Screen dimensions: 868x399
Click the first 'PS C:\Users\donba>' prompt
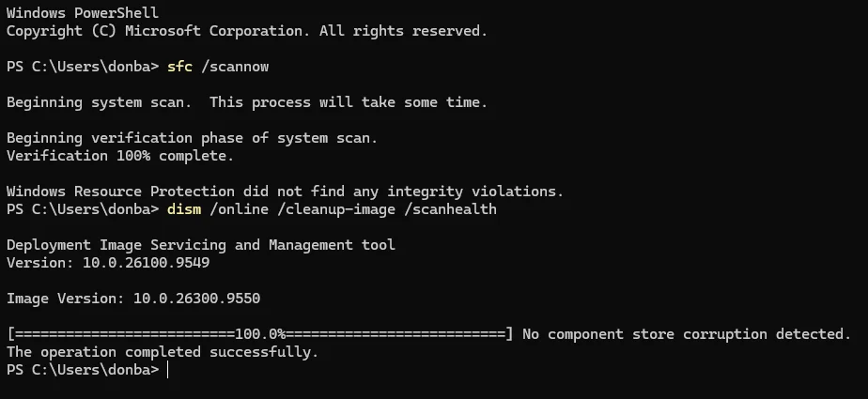click(83, 67)
